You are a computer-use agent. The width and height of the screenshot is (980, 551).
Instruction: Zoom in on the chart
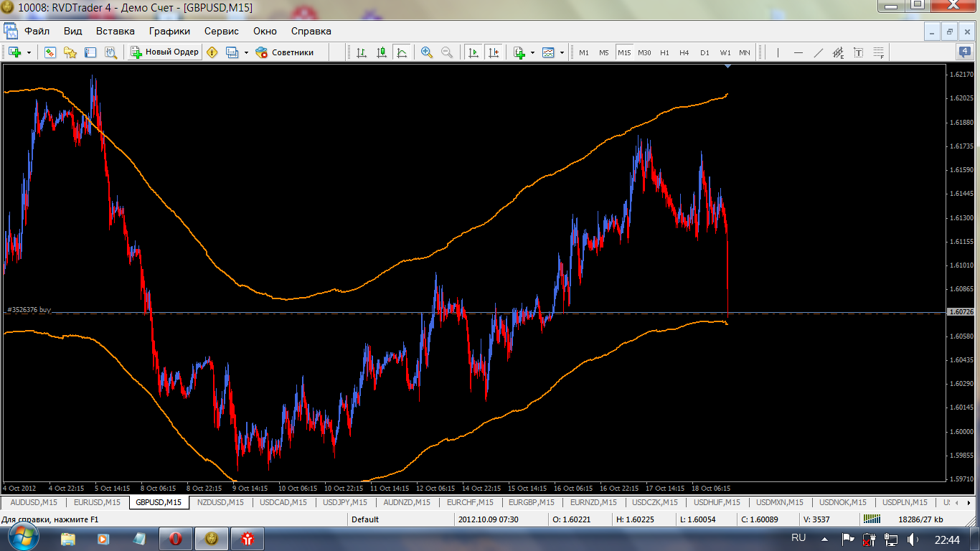click(427, 52)
